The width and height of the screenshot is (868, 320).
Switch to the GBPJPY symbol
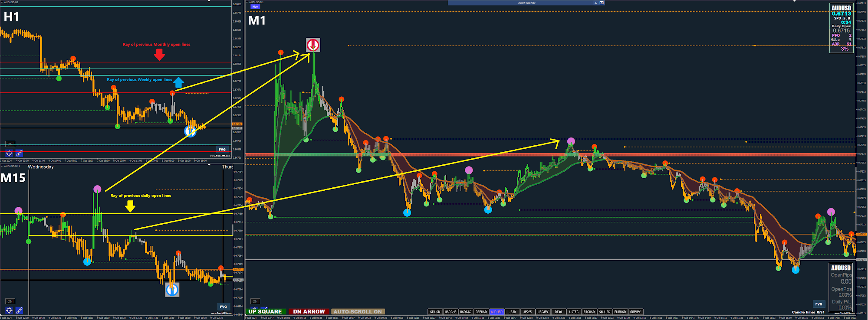point(635,312)
